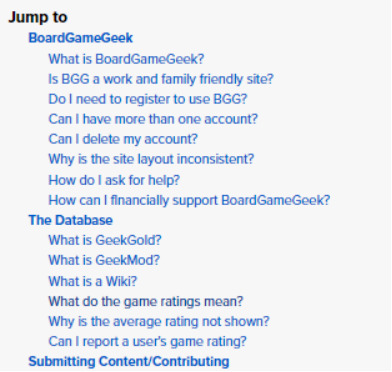This screenshot has width=392, height=372.
Task: Jump to Submitting Content/Contributing section
Action: (x=129, y=362)
